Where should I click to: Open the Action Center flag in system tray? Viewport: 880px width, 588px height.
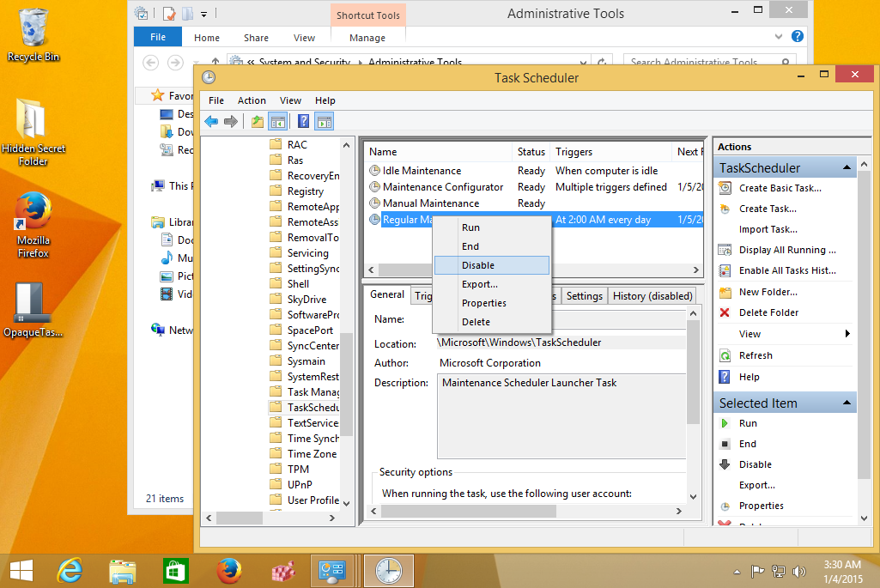tap(757, 571)
